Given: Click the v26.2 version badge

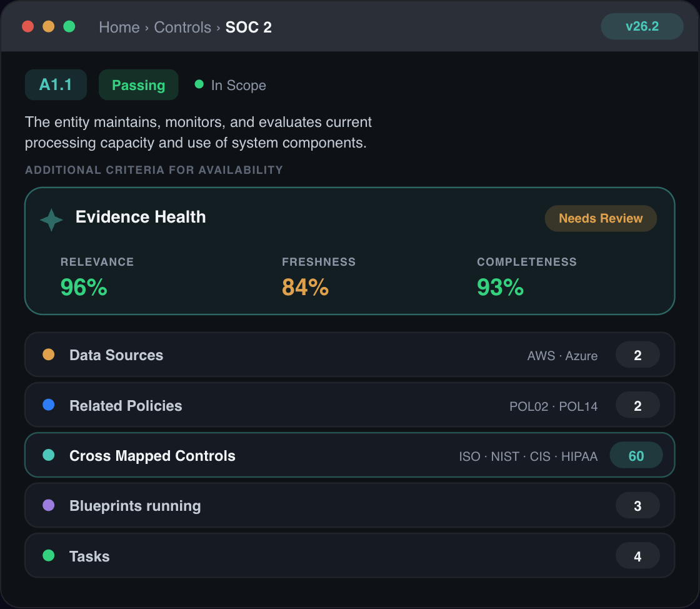Looking at the screenshot, I should (642, 26).
